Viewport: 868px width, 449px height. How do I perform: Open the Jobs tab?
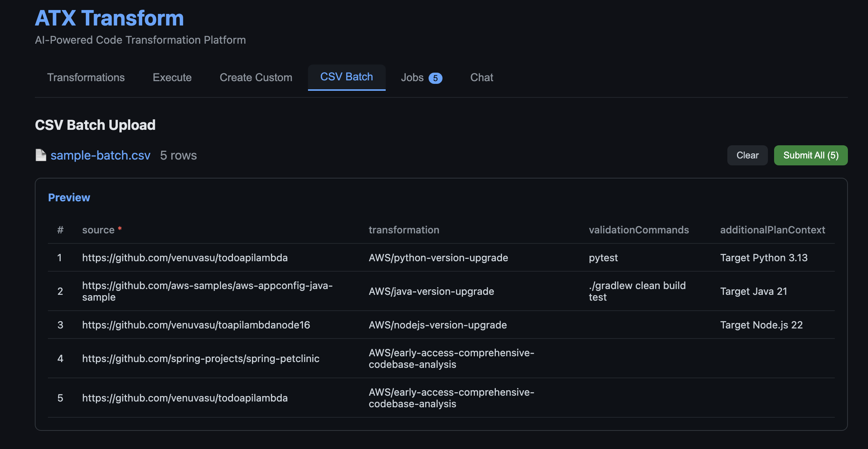421,77
